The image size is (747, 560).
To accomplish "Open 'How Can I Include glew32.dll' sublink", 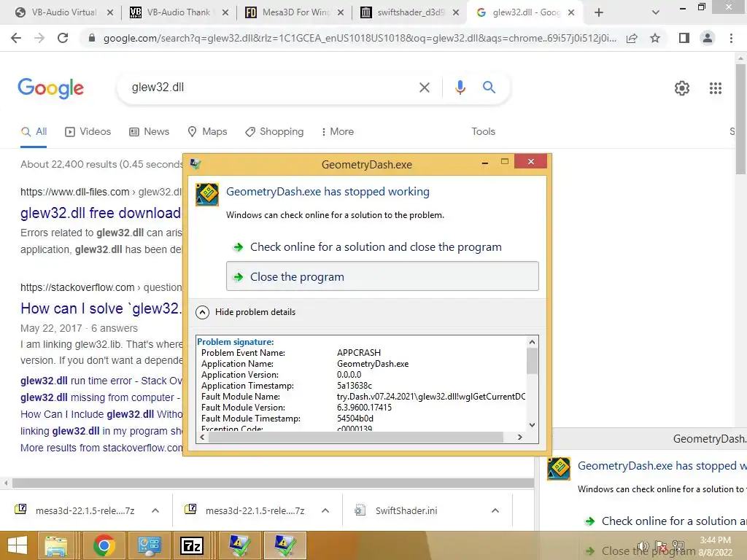I will coord(101,414).
